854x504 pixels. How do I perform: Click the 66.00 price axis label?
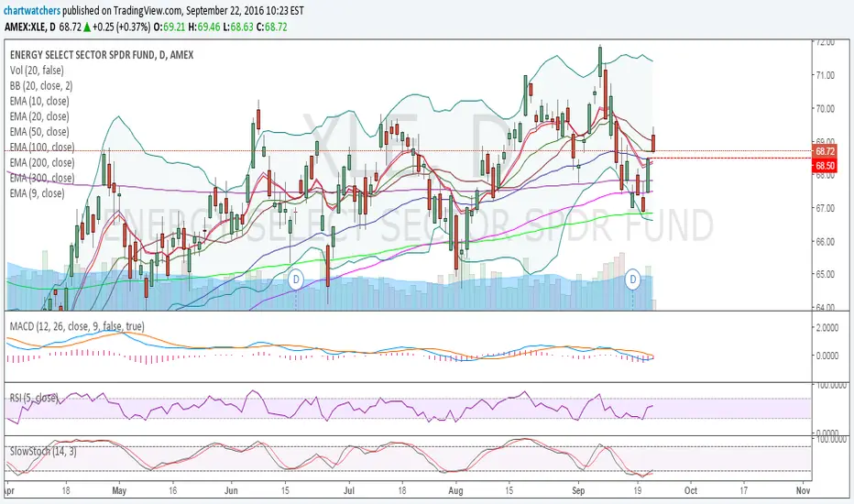[824, 241]
